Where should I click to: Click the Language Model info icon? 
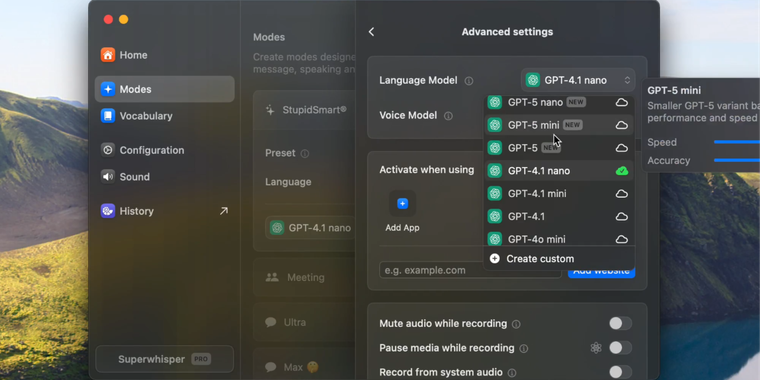pyautogui.click(x=469, y=81)
